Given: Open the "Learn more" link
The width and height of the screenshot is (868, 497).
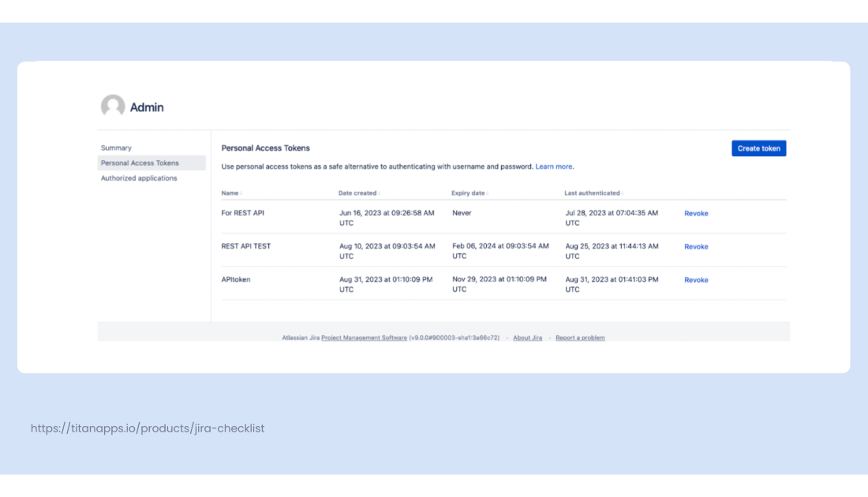Looking at the screenshot, I should 553,166.
